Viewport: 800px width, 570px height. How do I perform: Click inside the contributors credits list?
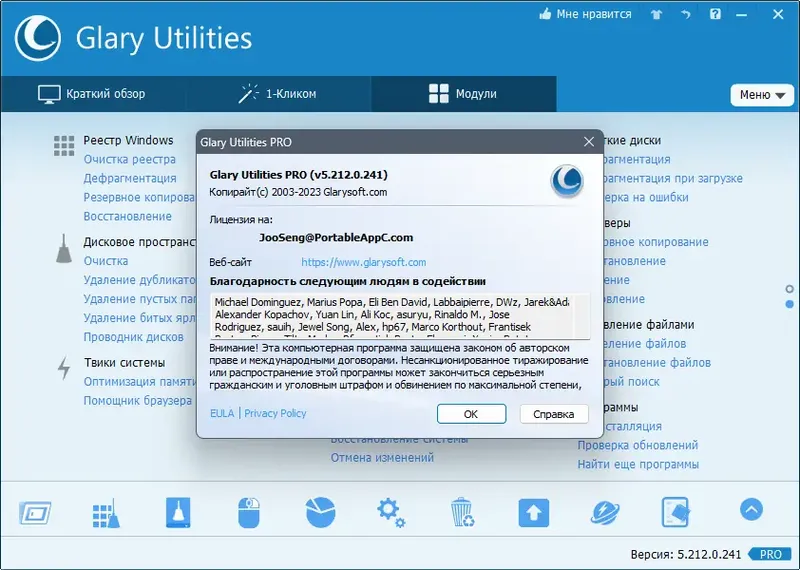(400, 315)
